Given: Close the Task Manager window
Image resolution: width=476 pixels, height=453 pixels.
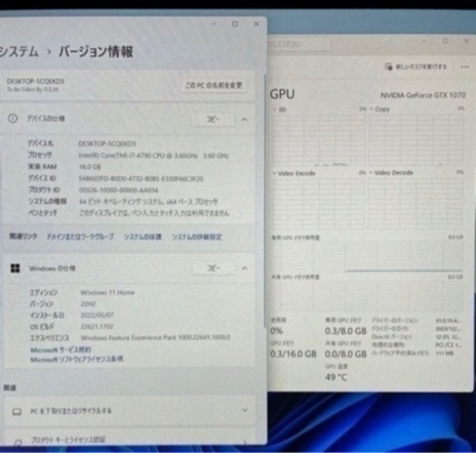Looking at the screenshot, I should point(466,41).
